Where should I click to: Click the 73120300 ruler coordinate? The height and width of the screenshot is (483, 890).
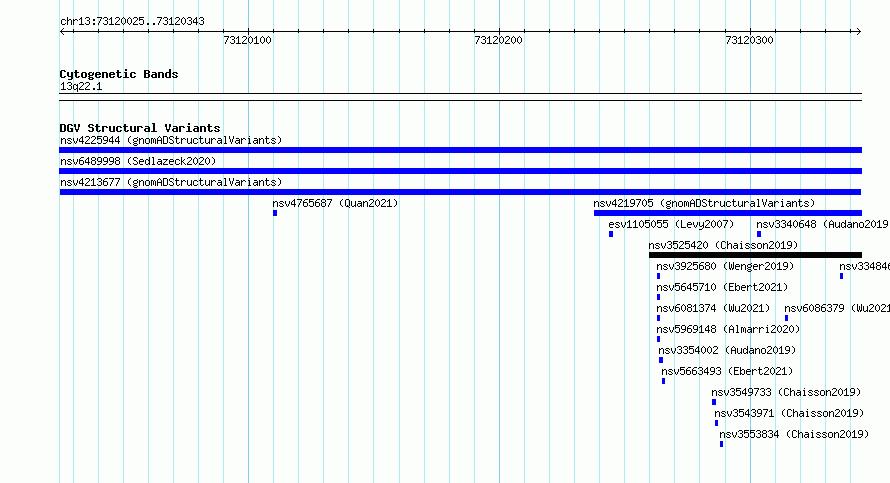[x=749, y=40]
